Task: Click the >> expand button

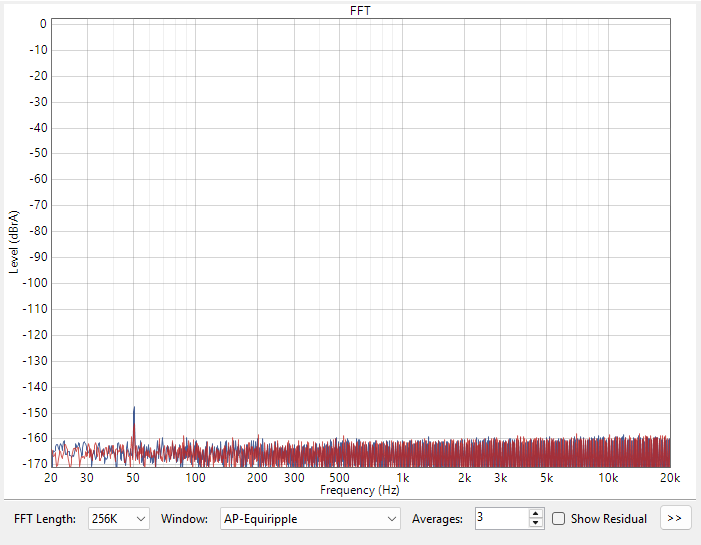Action: click(x=675, y=518)
